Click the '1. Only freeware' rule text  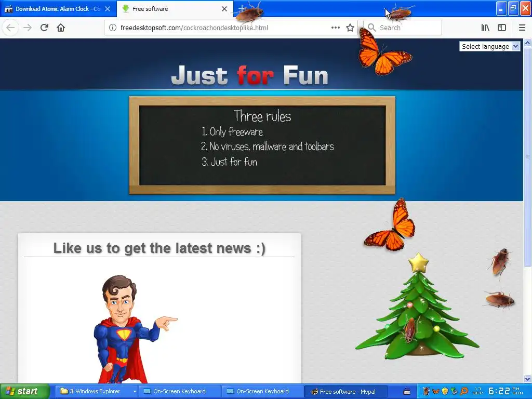[232, 131]
